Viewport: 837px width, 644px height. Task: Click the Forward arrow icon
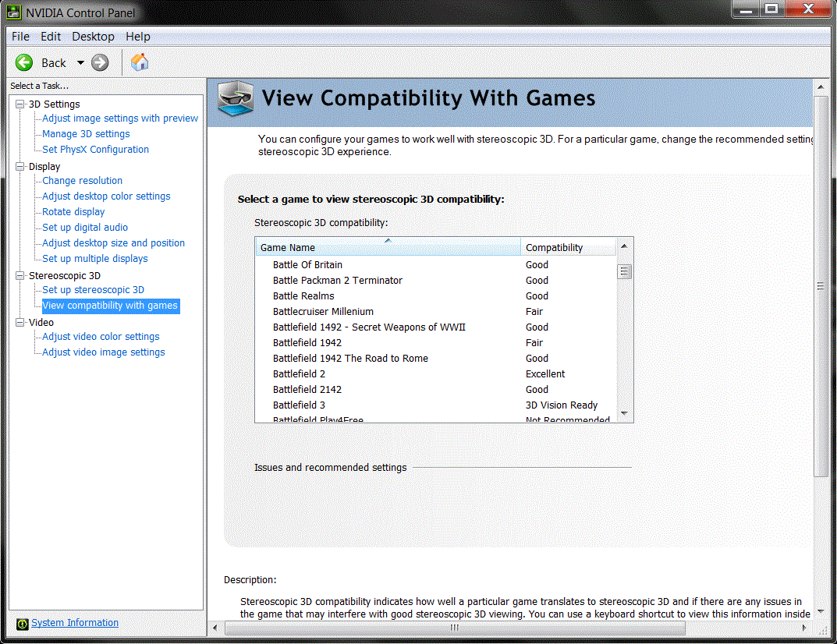click(100, 63)
